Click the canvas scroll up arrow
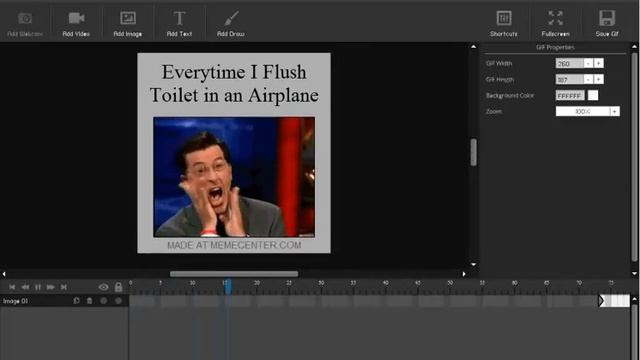Image resolution: width=640 pixels, height=360 pixels. (x=473, y=47)
